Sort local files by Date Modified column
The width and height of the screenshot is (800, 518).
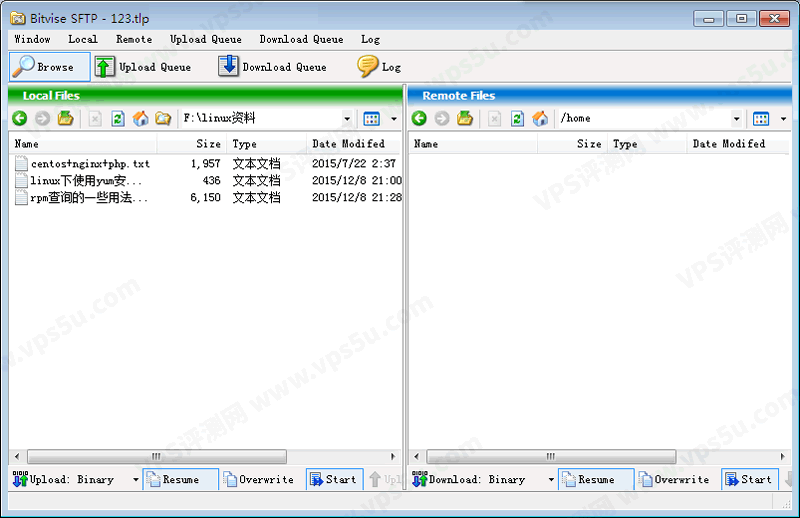354,144
